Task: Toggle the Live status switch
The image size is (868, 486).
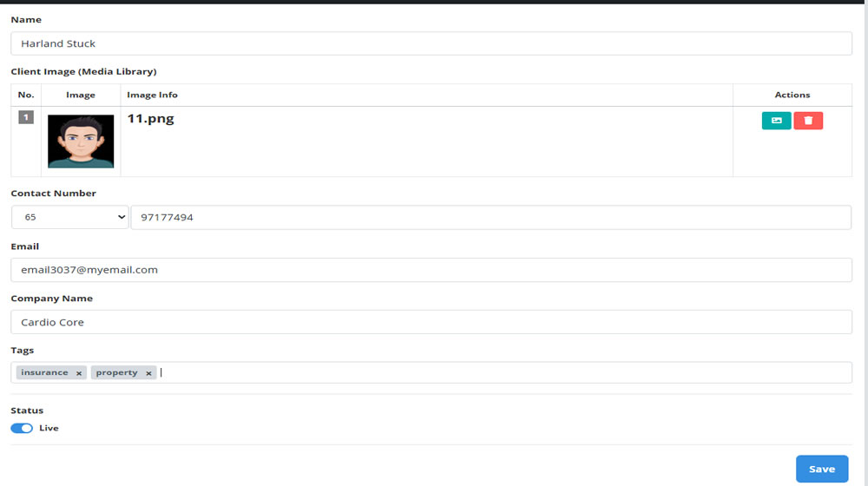Action: pos(22,428)
